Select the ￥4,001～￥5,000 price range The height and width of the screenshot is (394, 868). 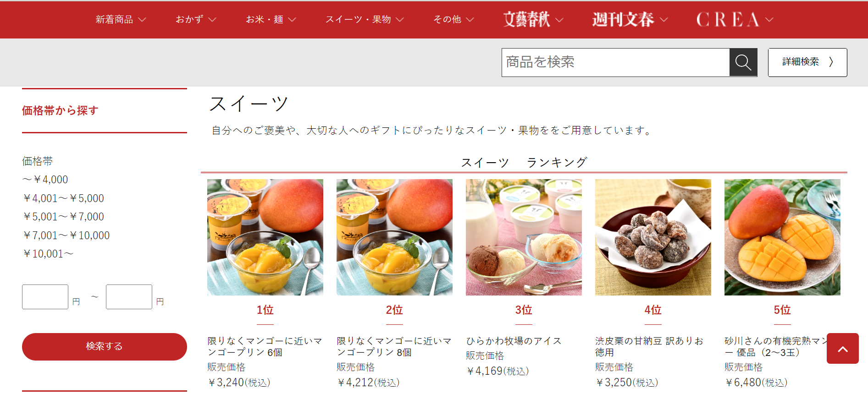tap(63, 198)
